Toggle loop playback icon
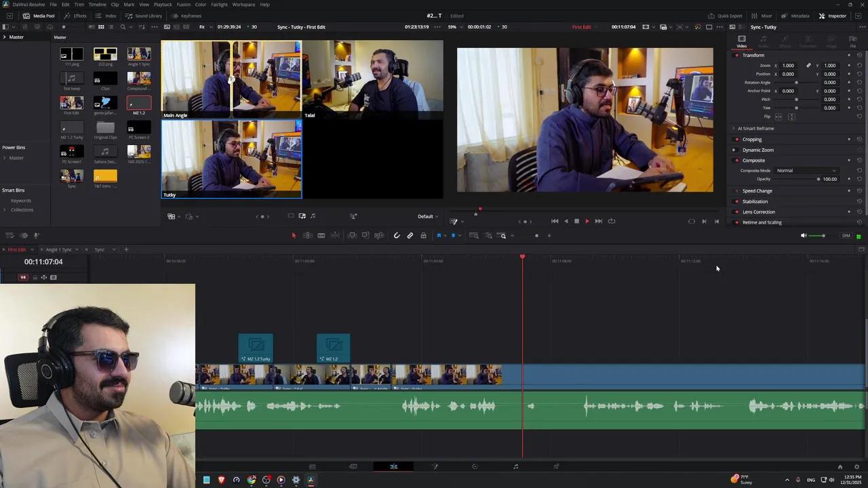 (x=612, y=221)
